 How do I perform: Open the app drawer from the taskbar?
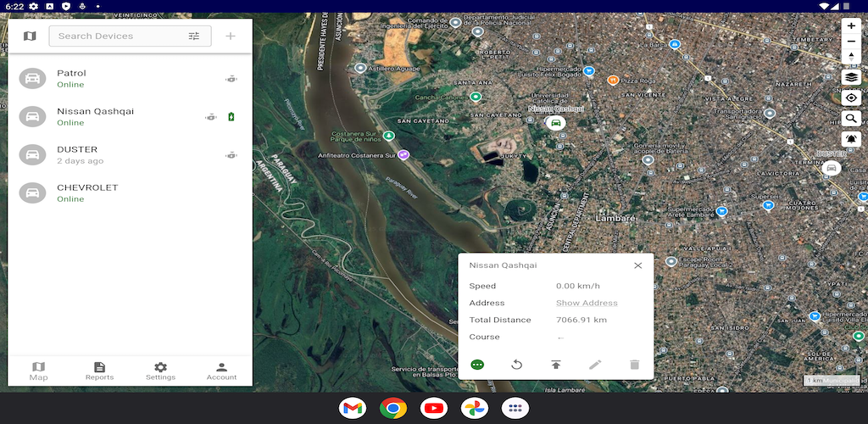515,409
